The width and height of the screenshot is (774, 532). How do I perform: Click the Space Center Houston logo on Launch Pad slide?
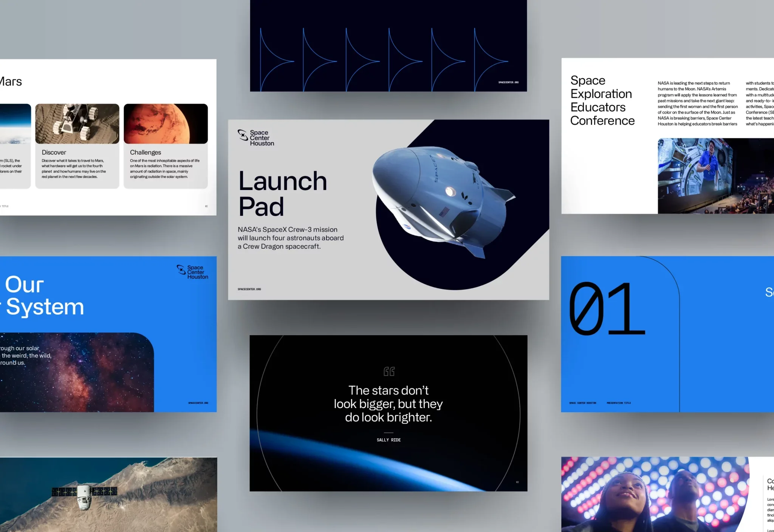256,138
